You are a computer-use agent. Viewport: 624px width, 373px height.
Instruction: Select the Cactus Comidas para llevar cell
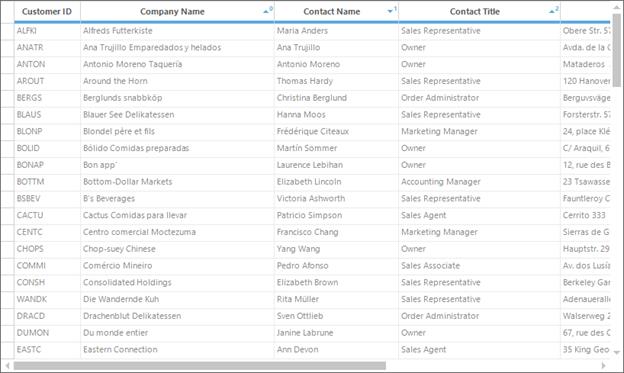coord(177,215)
